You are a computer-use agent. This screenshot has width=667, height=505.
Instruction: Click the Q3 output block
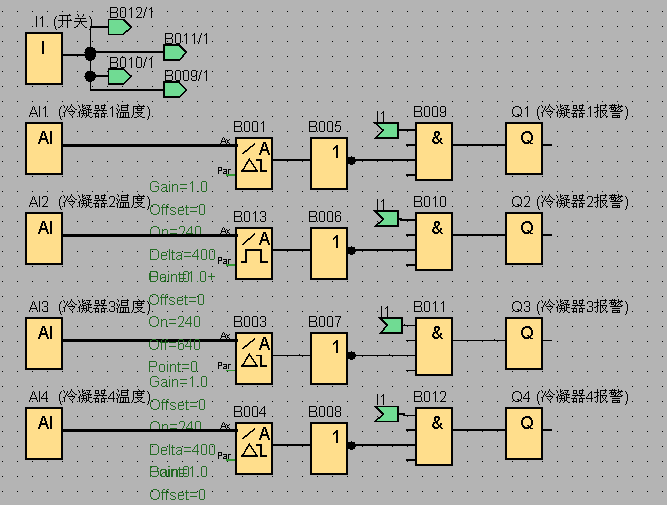[524, 343]
